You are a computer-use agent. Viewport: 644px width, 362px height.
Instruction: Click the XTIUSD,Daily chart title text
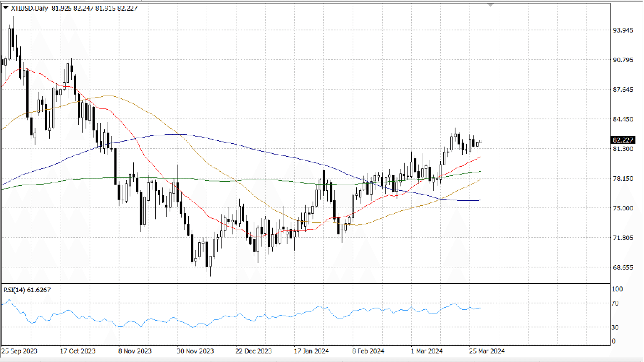coord(29,8)
